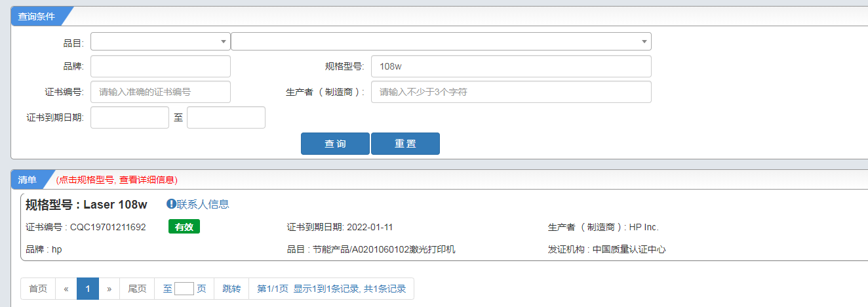Click the 规格型号 field containing 108w
Viewport: 868px width, 307px height.
pos(511,66)
